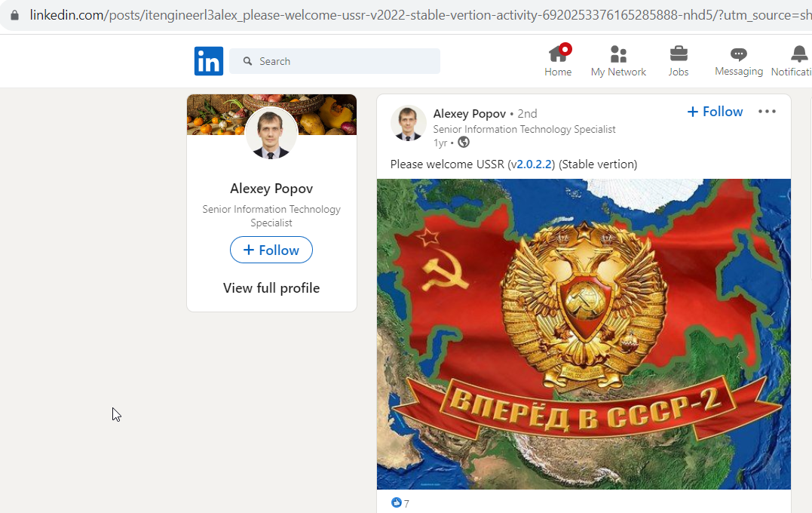Go to Jobs briefcase icon
This screenshot has width=812, height=513.
pos(679,54)
